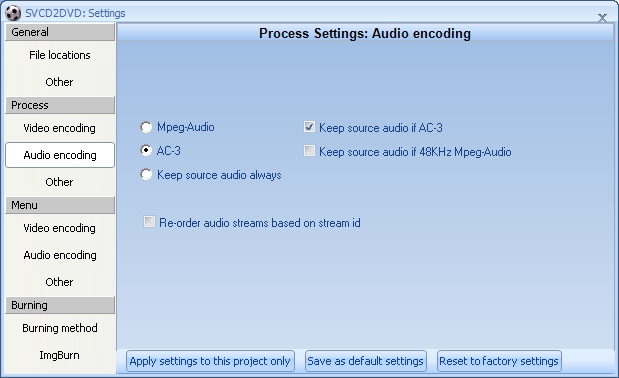Image resolution: width=619 pixels, height=378 pixels.
Task: Select the Mpeg-Audio radio button
Action: [x=146, y=127]
